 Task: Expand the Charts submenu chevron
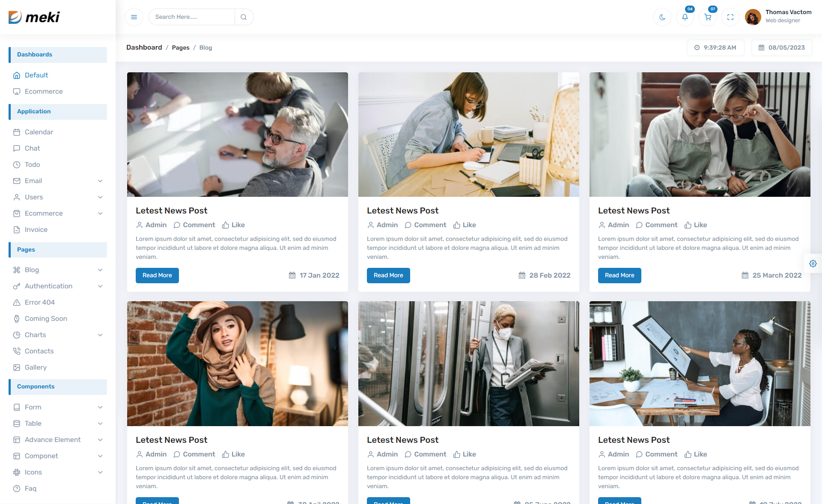[100, 335]
